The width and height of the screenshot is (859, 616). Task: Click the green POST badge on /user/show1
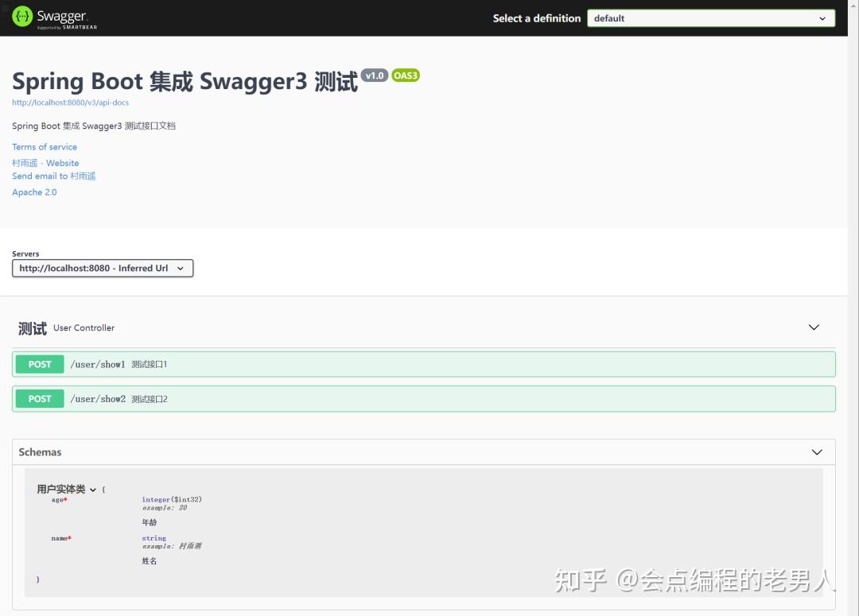click(38, 363)
